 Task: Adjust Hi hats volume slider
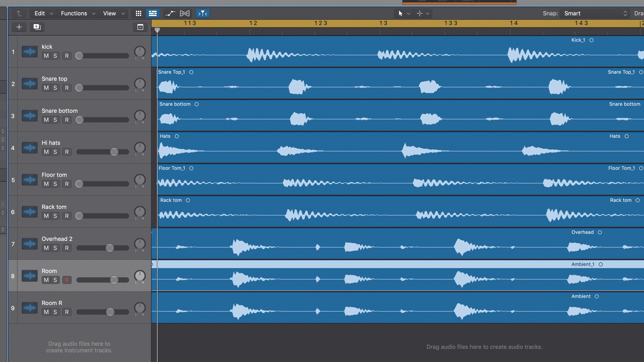114,152
